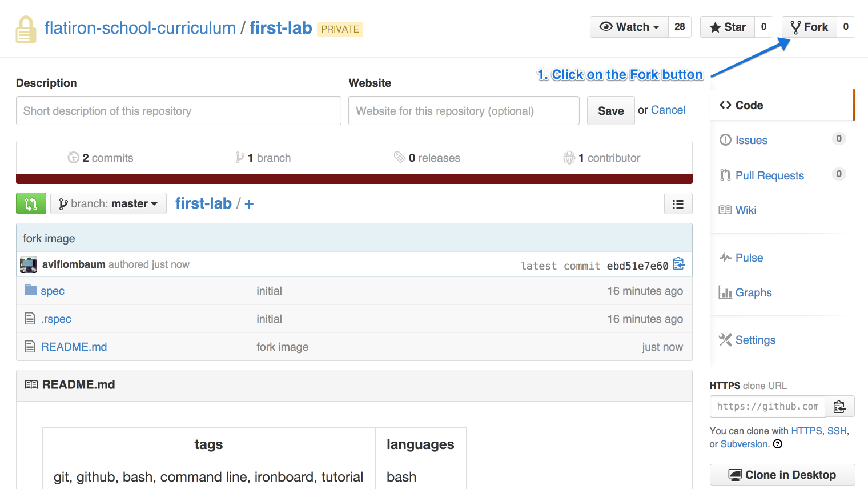Click the spec folder icon

click(x=31, y=290)
